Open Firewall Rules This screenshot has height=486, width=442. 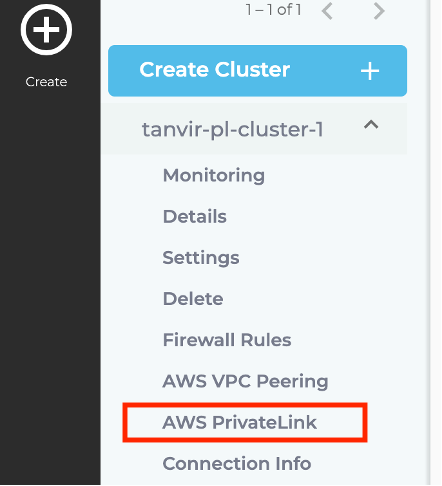[x=227, y=340]
